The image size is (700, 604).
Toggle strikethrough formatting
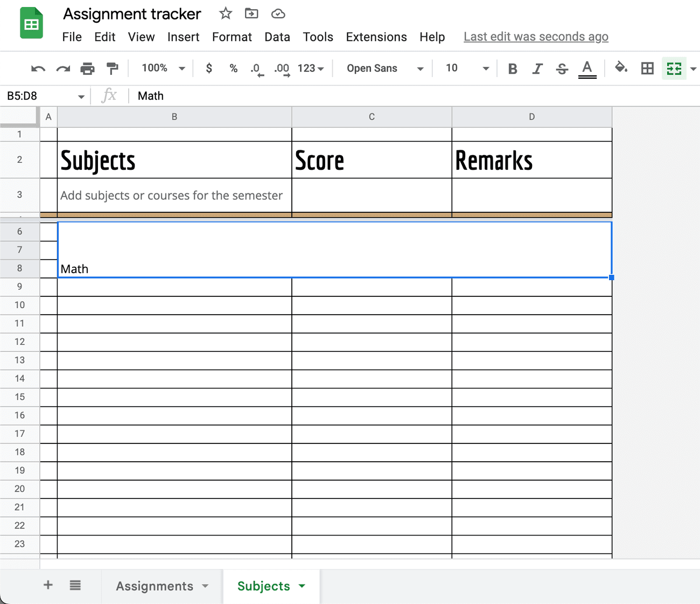tap(562, 68)
